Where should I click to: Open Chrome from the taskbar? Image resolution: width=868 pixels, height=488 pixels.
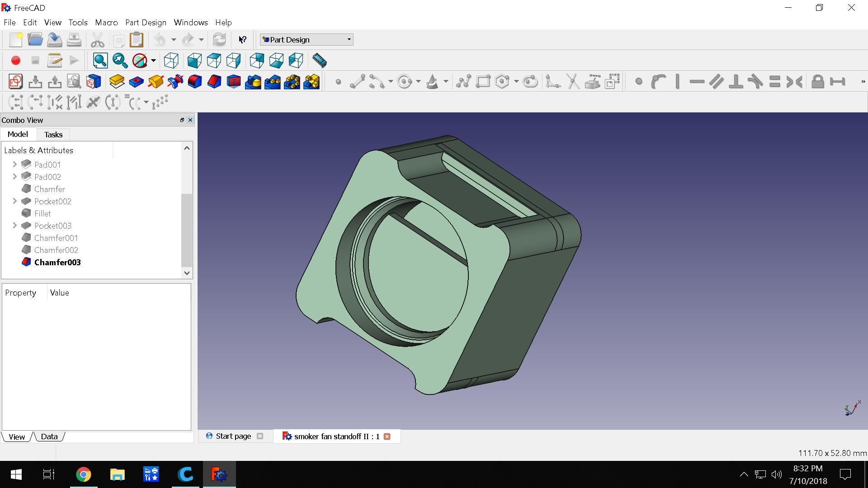click(83, 474)
